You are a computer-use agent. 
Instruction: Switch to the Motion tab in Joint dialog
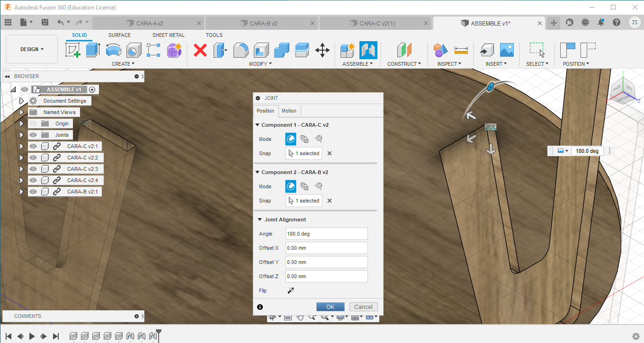289,111
